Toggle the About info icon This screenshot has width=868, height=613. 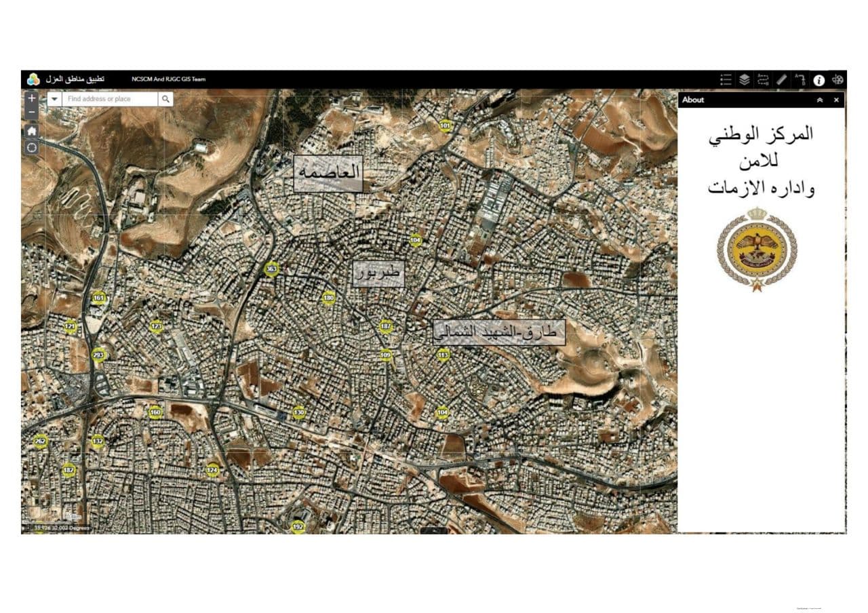coord(819,80)
